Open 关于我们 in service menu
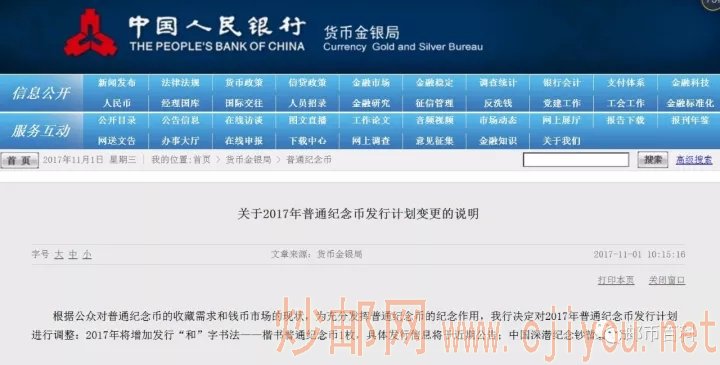This screenshot has height=365, width=720. 561,140
